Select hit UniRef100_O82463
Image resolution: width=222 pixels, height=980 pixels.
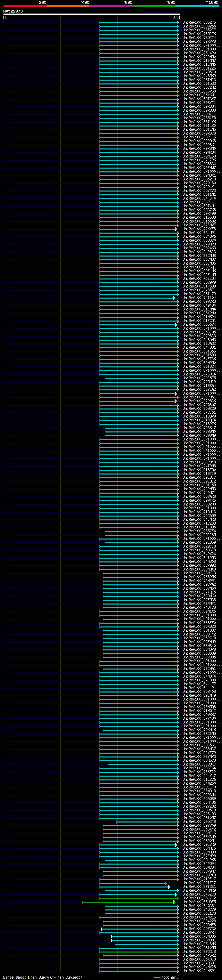click(199, 249)
